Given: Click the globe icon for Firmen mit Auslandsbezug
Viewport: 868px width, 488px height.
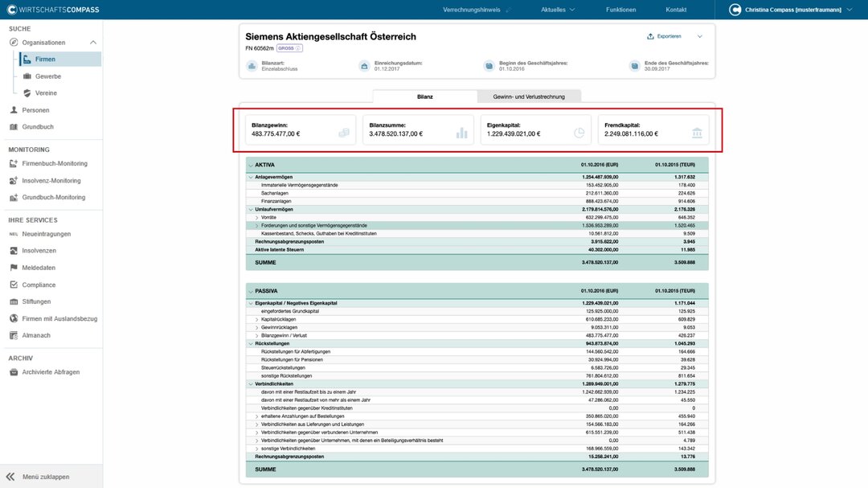Looking at the screenshot, I should 14,318.
